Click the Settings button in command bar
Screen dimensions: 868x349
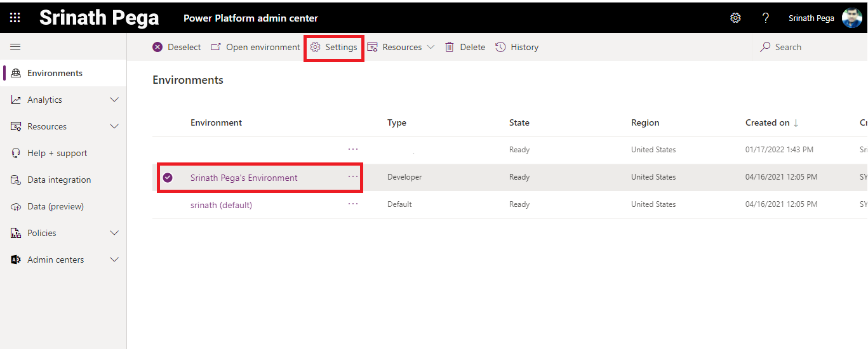tap(334, 47)
